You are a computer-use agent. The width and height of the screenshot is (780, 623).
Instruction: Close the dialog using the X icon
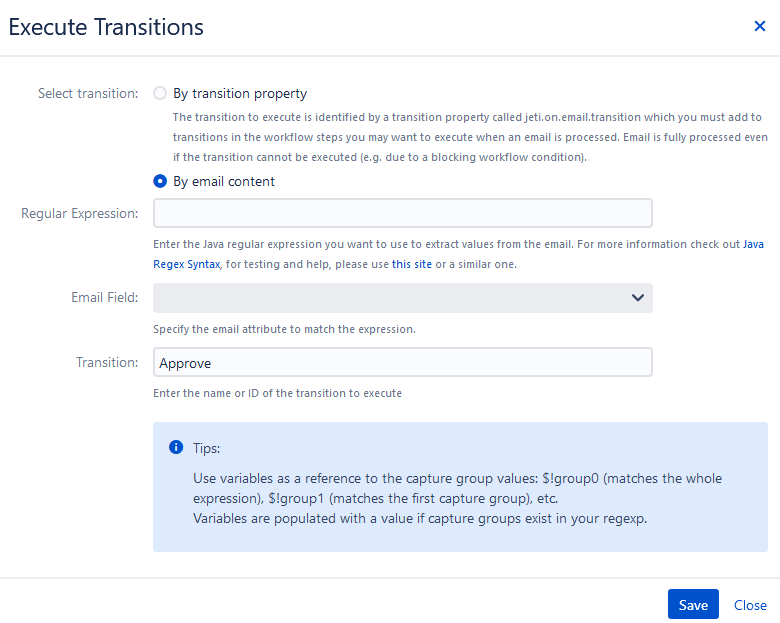(x=760, y=26)
